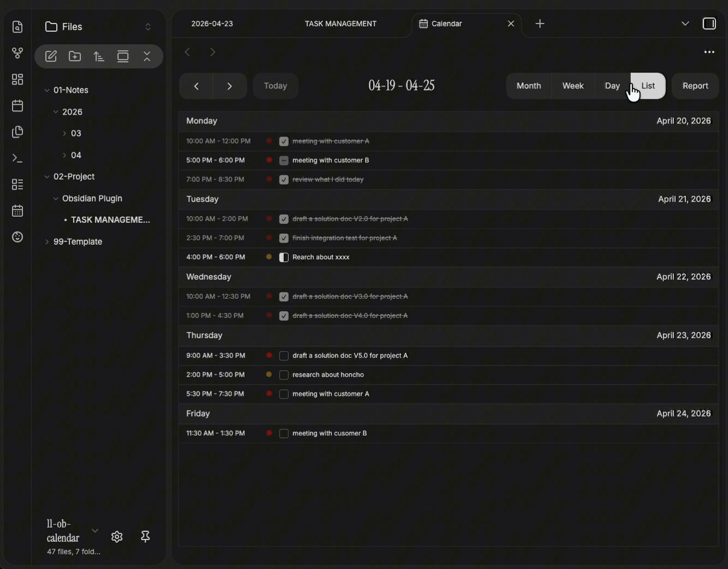Collapse the 2026 folder
728x569 pixels.
tap(56, 112)
